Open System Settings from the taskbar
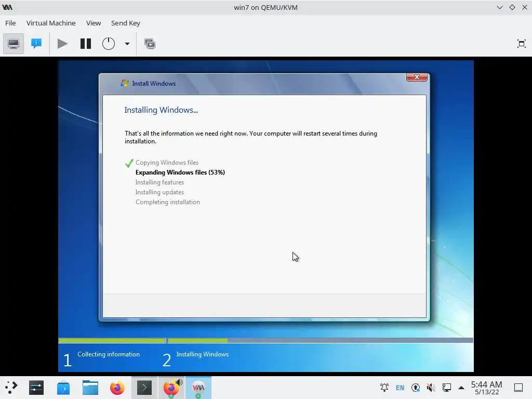532x399 pixels. pos(36,388)
